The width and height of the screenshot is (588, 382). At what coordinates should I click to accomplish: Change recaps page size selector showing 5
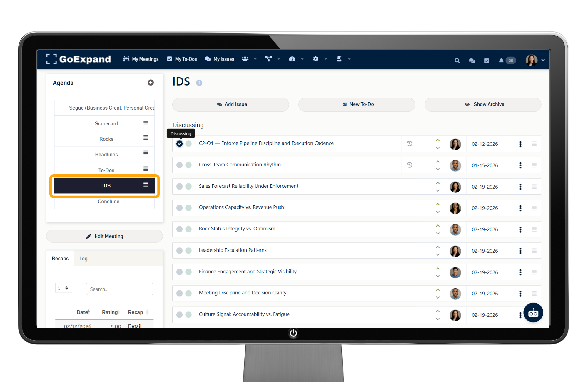coord(64,288)
